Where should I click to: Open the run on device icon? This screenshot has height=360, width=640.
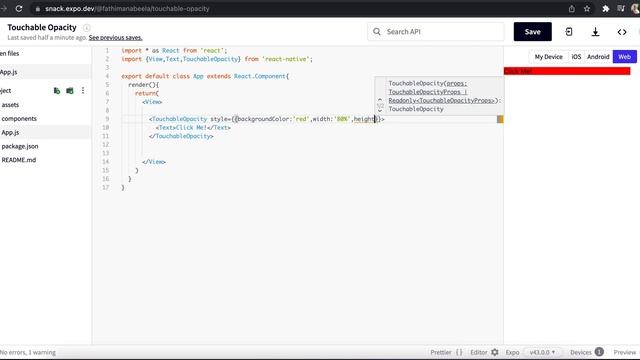[569, 31]
